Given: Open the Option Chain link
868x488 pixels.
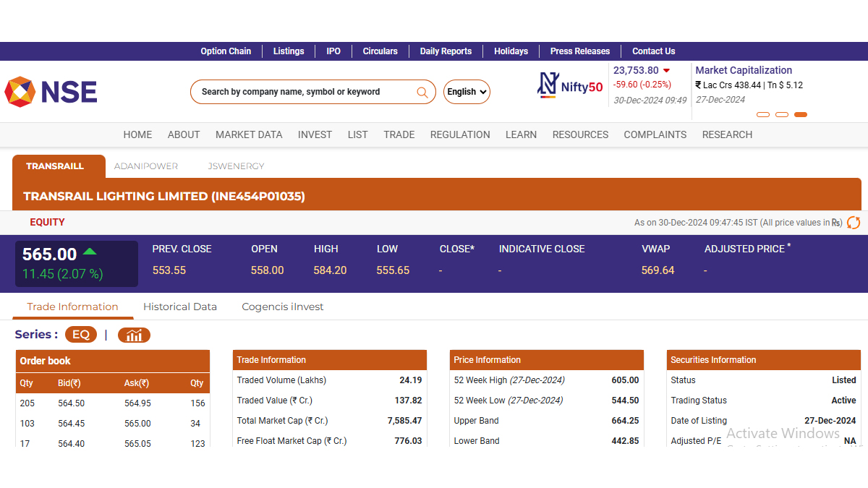Looking at the screenshot, I should 226,51.
